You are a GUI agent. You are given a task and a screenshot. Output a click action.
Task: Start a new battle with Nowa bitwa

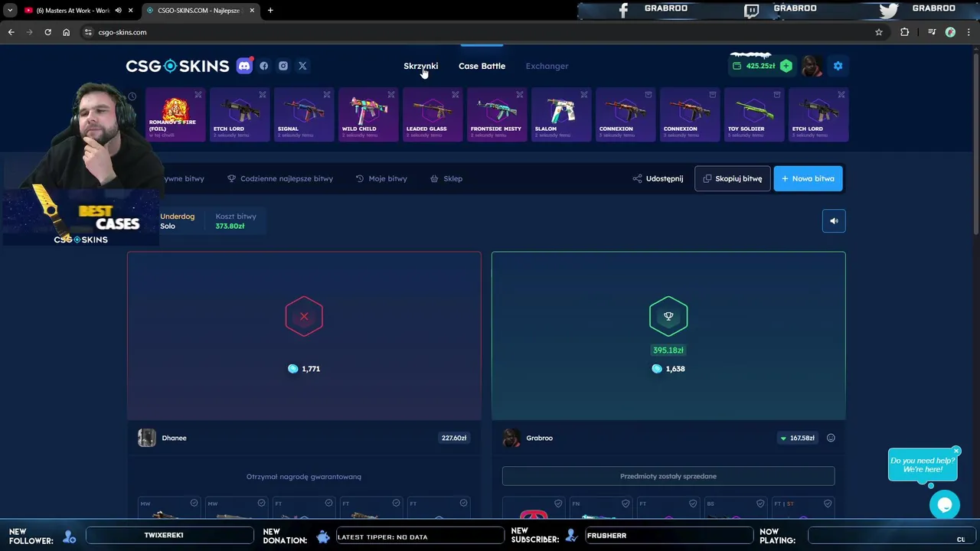pos(808,178)
